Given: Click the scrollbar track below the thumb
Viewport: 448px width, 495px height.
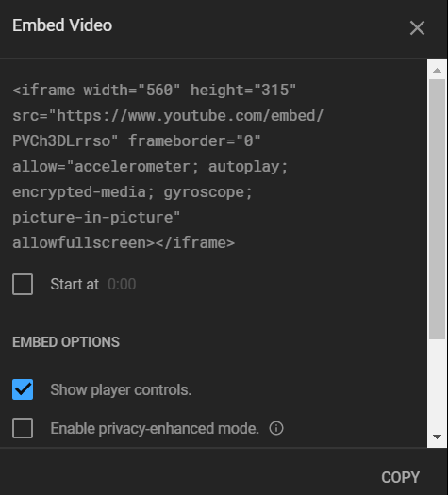Looking at the screenshot, I should point(437,384).
